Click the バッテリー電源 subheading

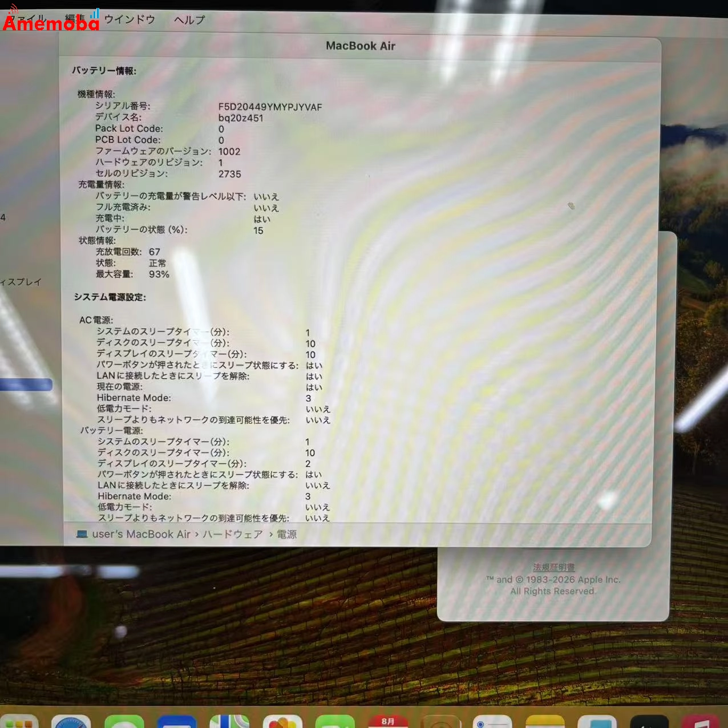click(111, 430)
